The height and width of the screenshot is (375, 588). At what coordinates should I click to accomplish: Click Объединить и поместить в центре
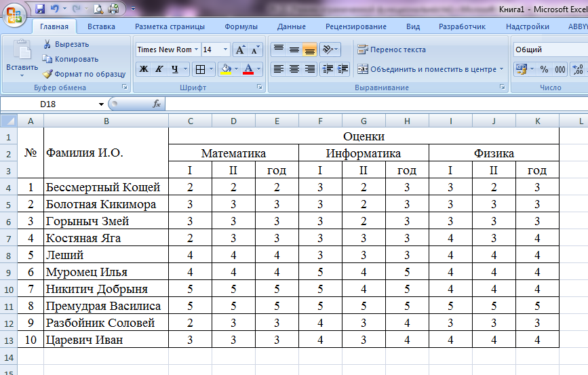click(431, 69)
